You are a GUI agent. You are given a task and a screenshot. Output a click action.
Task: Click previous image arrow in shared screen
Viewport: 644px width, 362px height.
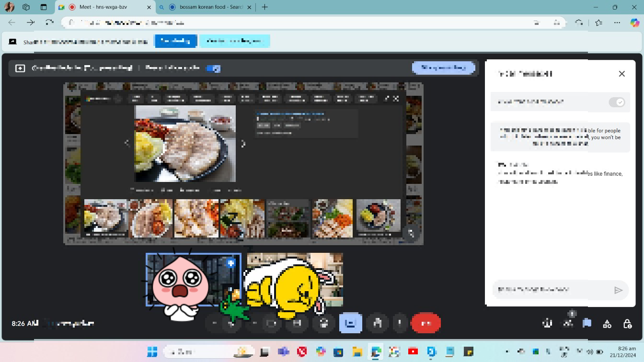click(x=127, y=143)
